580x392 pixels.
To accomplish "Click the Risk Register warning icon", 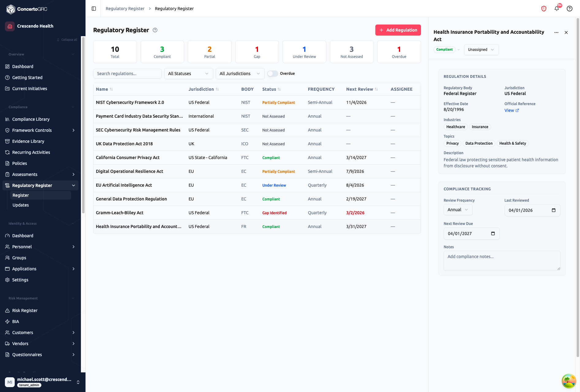I will 7,310.
